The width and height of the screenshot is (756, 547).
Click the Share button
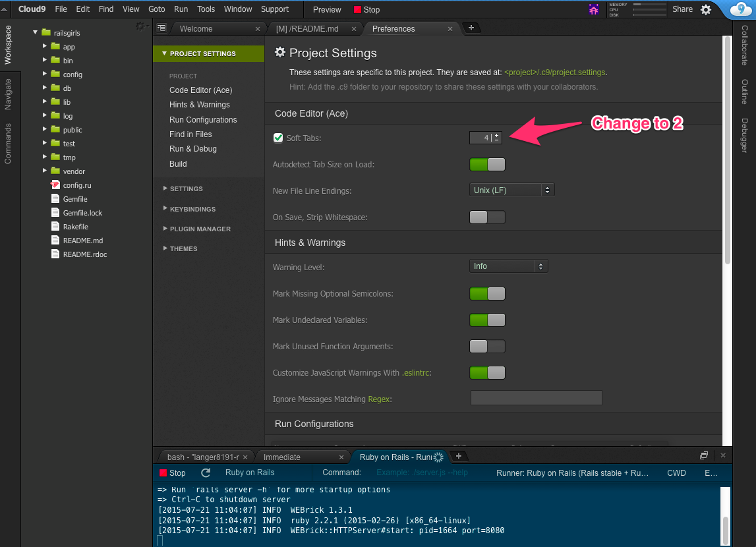(682, 9)
